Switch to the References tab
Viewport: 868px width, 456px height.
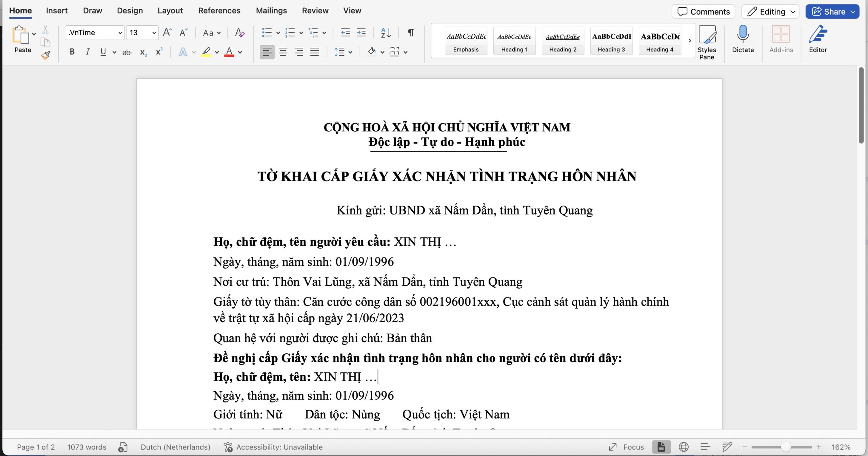[x=219, y=11]
